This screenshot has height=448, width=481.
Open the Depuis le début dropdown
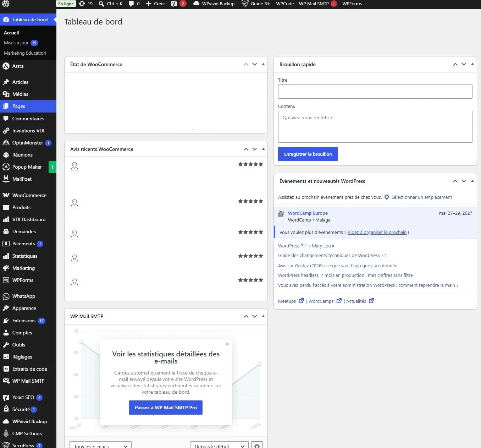[x=219, y=446]
